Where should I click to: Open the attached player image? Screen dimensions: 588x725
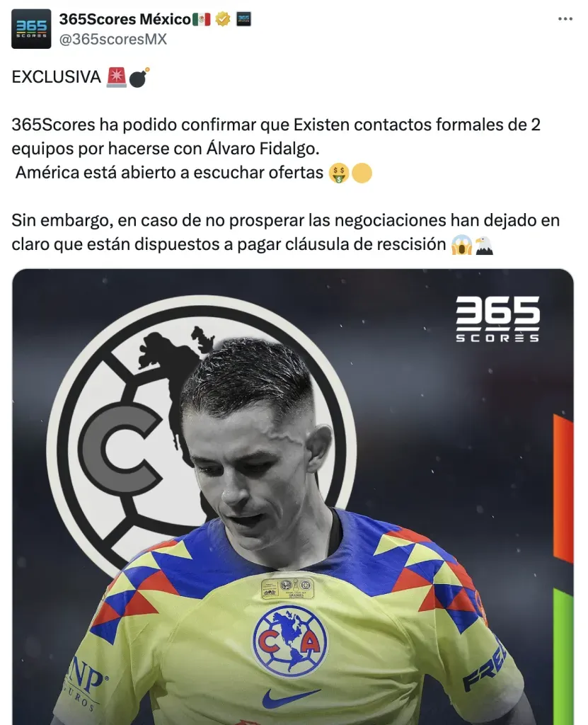pos(293,496)
